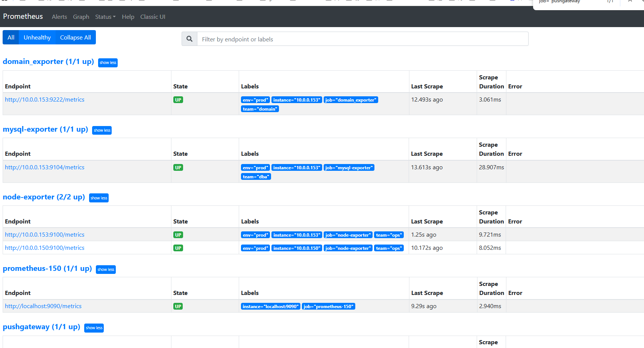Click the 10.172s ago last scrape value
The width and height of the screenshot is (644, 348).
(x=427, y=248)
